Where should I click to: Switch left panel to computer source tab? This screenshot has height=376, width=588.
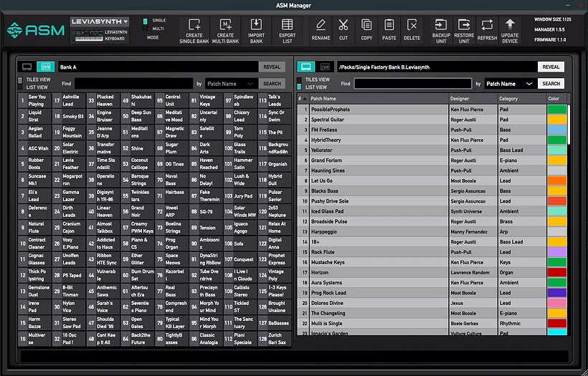[x=27, y=67]
